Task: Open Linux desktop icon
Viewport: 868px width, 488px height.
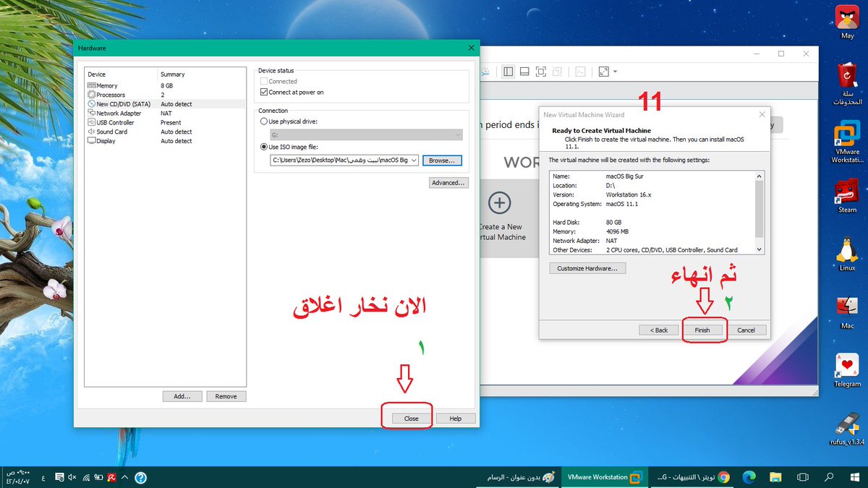Action: point(847,253)
